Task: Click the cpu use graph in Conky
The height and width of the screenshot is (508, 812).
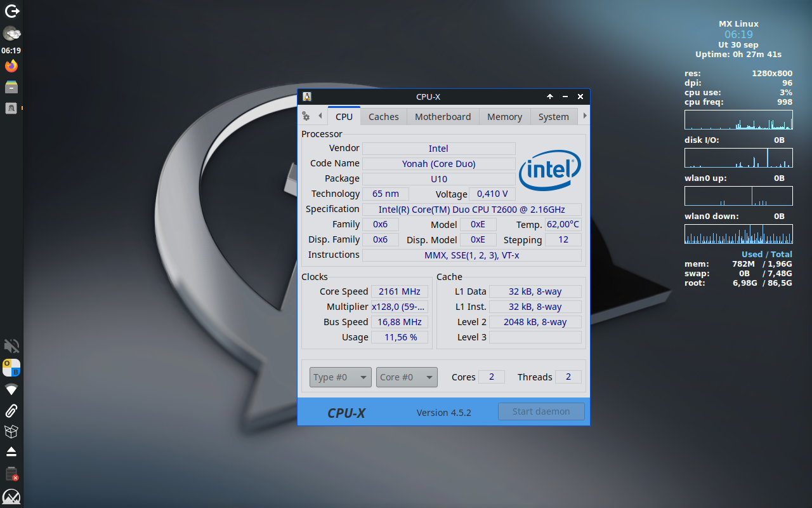Action: click(x=738, y=120)
